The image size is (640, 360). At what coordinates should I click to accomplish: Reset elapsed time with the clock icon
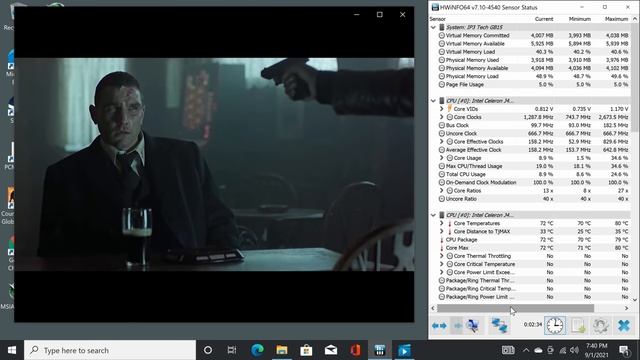(x=555, y=326)
